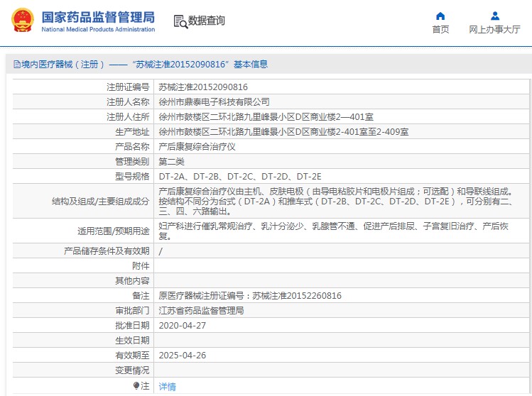Click the NMPA national emblem logo

click(x=23, y=21)
